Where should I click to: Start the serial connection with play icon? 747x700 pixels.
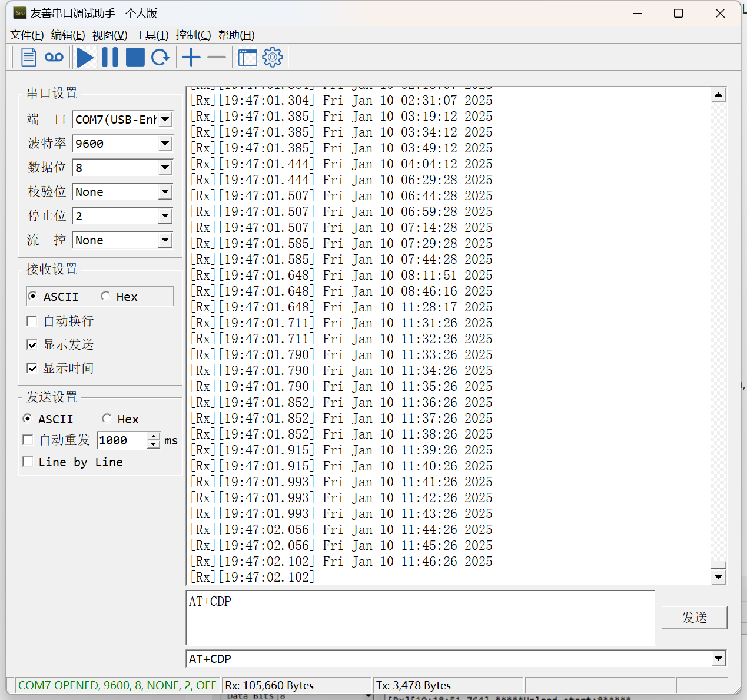tap(85, 57)
